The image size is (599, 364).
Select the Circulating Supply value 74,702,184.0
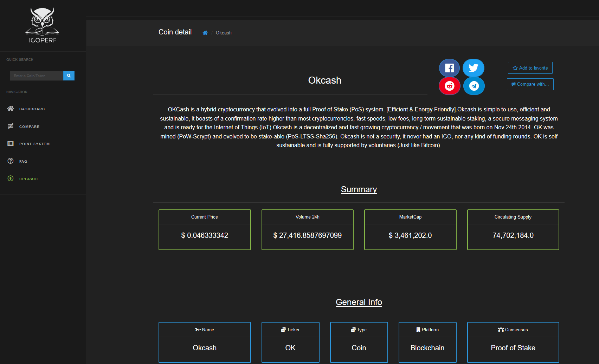coord(513,235)
